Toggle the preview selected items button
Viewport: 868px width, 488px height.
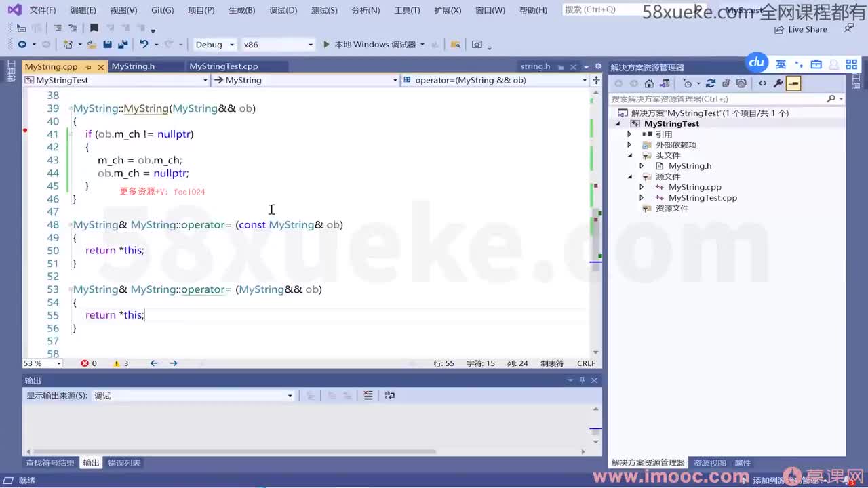[x=793, y=83]
